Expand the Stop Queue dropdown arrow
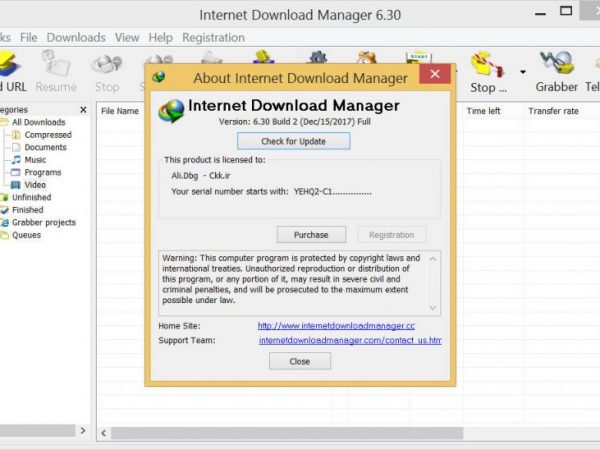The width and height of the screenshot is (600, 450). point(523,72)
